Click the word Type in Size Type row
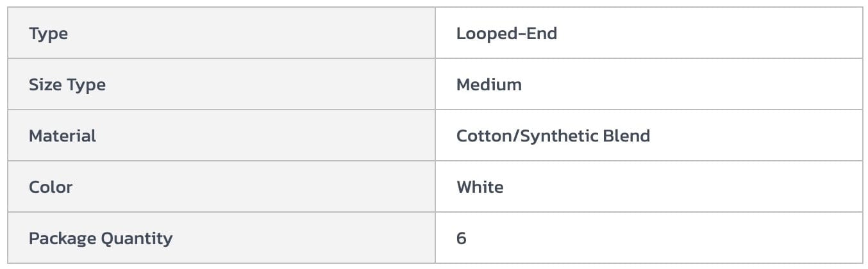 [85, 85]
